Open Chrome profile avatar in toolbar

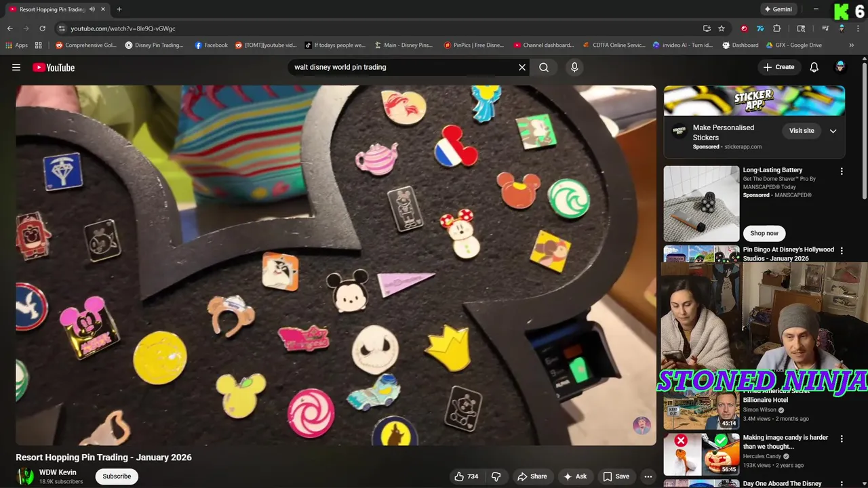click(x=842, y=28)
